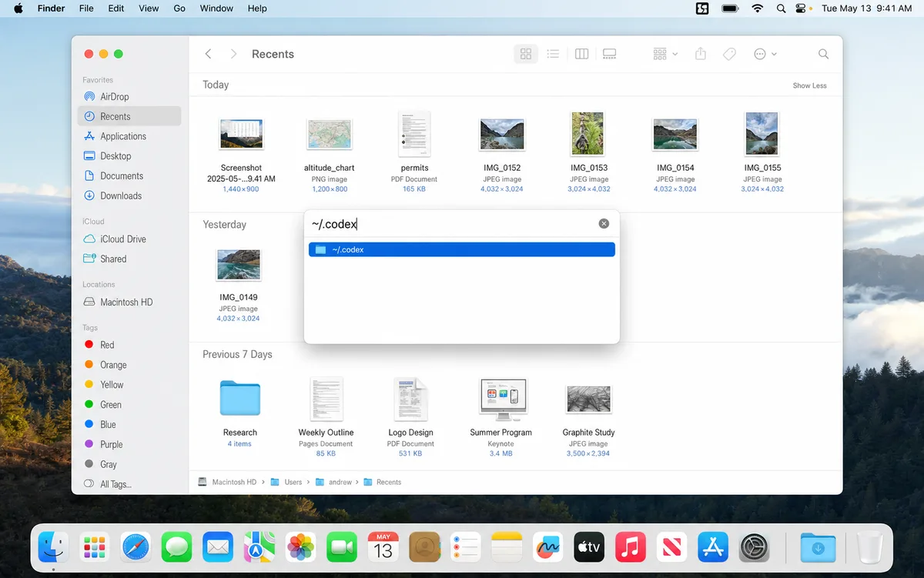
Task: Open the Go menu
Action: (179, 8)
